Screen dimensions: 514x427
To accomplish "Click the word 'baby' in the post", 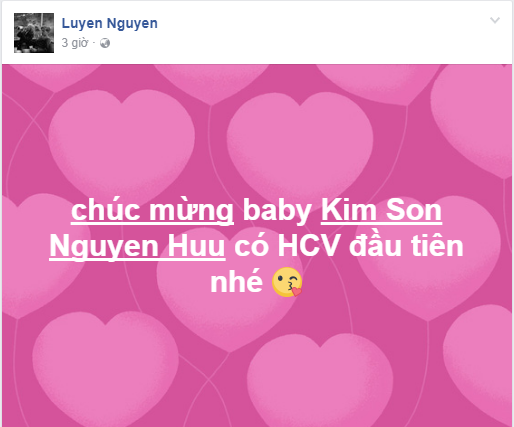I will (277, 211).
